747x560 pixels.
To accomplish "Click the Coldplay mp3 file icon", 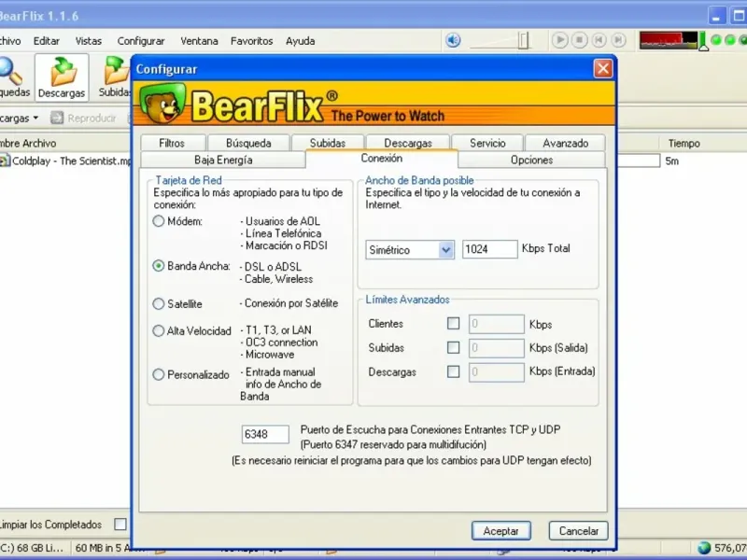I will (5, 161).
